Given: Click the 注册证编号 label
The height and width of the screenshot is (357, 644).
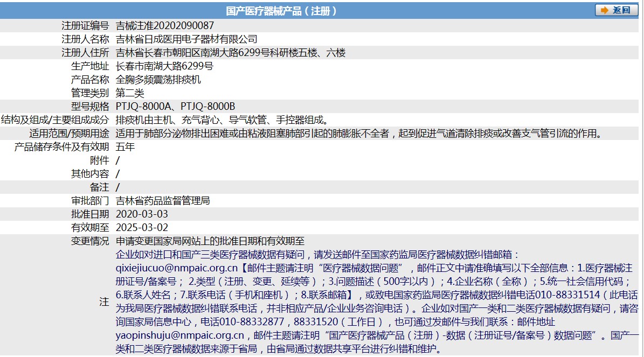Looking at the screenshot, I should pos(85,25).
